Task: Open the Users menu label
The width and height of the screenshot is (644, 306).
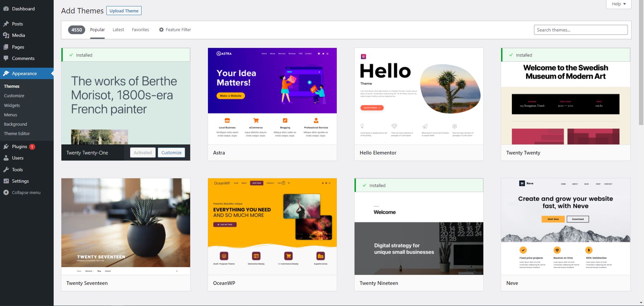Action: (18, 158)
